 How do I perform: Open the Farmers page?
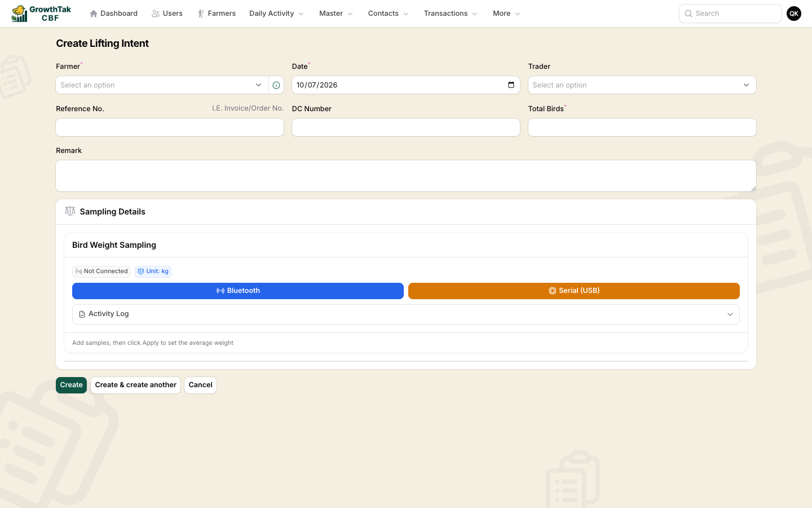coord(217,14)
